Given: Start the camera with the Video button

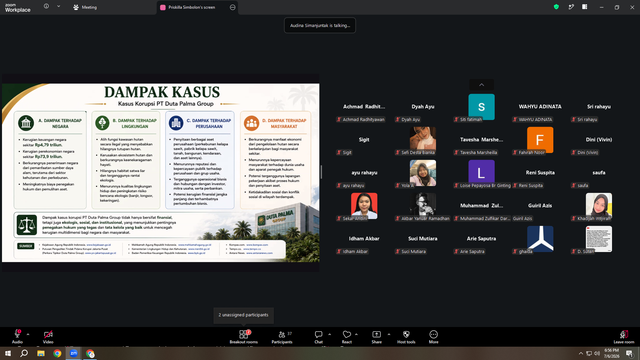Looking at the screenshot, I should click(x=48, y=337).
